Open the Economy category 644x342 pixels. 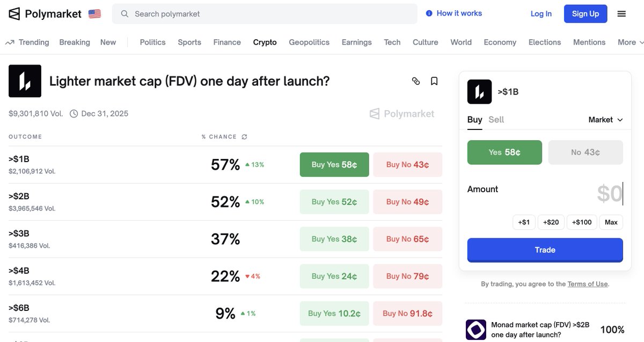tap(500, 42)
